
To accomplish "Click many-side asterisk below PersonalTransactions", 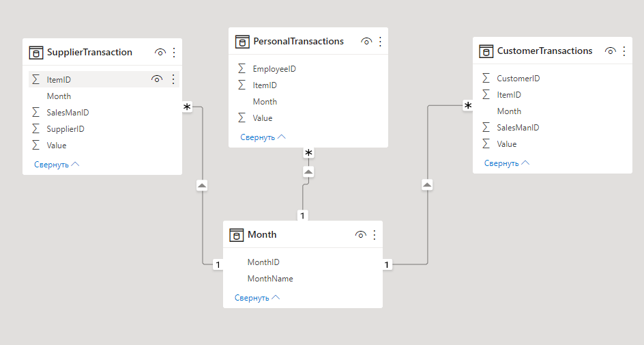I will tap(308, 153).
